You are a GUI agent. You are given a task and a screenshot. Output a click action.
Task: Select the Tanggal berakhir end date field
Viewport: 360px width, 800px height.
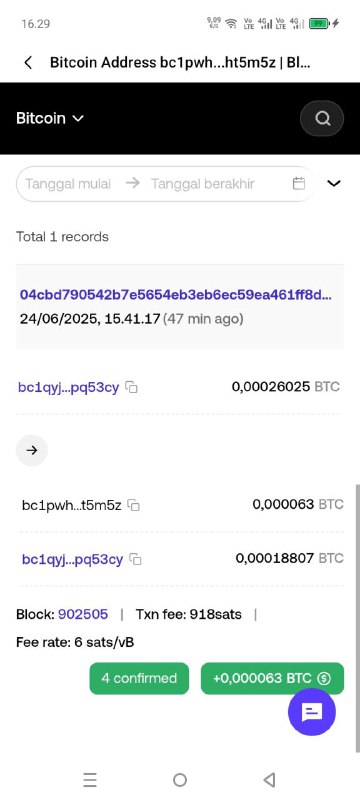202,184
